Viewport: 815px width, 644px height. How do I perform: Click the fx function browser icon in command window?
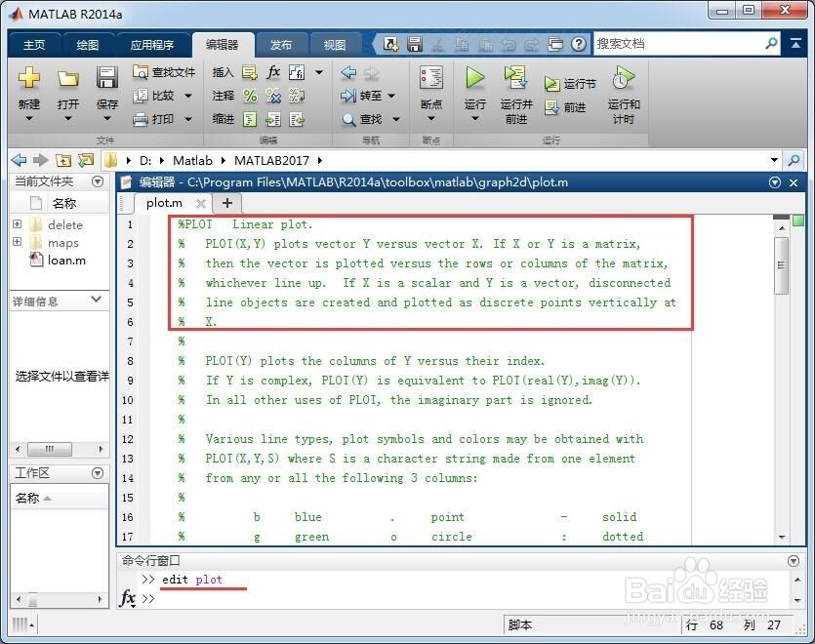click(x=127, y=598)
